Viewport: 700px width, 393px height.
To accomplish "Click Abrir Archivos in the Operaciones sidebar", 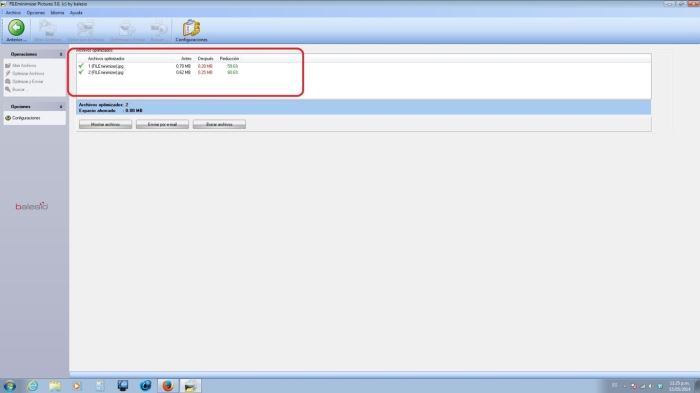I will click(x=24, y=66).
